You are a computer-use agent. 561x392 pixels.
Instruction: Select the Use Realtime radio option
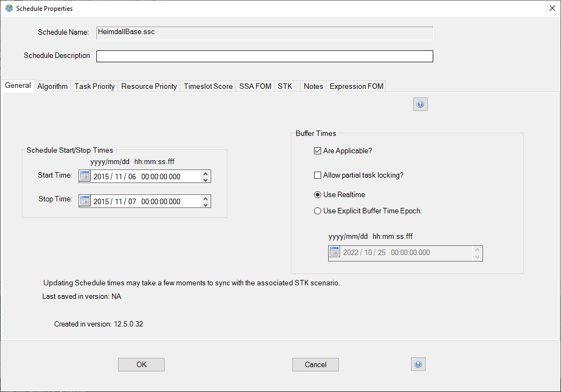(x=318, y=195)
